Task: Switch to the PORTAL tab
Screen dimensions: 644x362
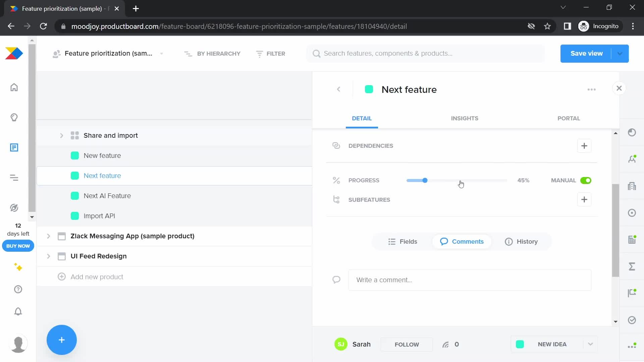Action: pos(569,118)
